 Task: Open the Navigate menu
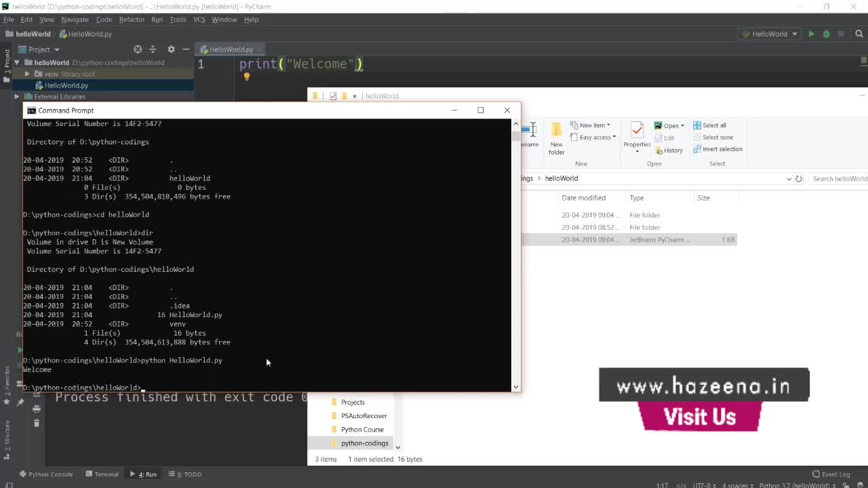pyautogui.click(x=75, y=20)
